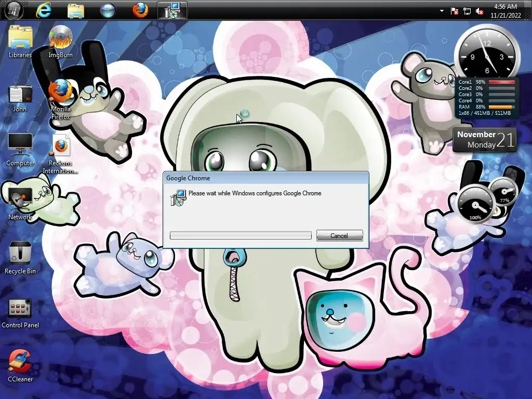This screenshot has height=399, width=532.
Task: Select the Control Panel desktop icon
Action: (20, 313)
